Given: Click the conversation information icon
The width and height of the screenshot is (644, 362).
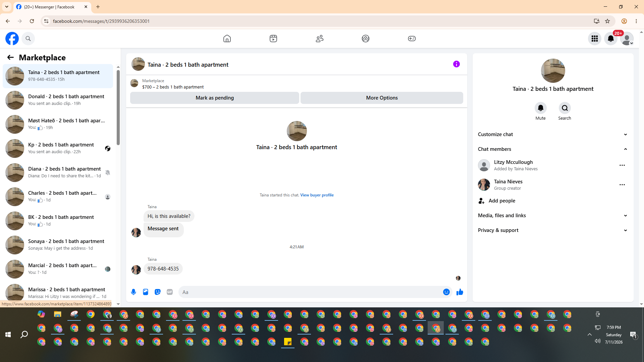Looking at the screenshot, I should point(457,64).
